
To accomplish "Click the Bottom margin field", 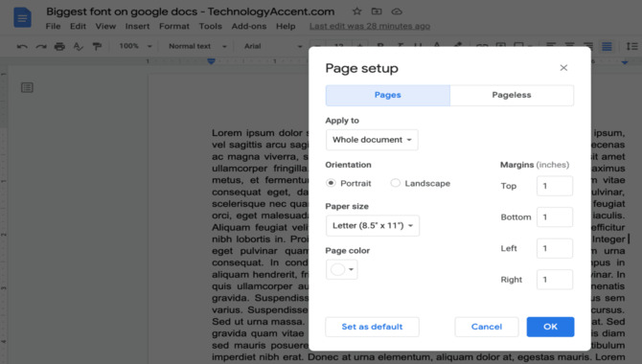I will (555, 217).
